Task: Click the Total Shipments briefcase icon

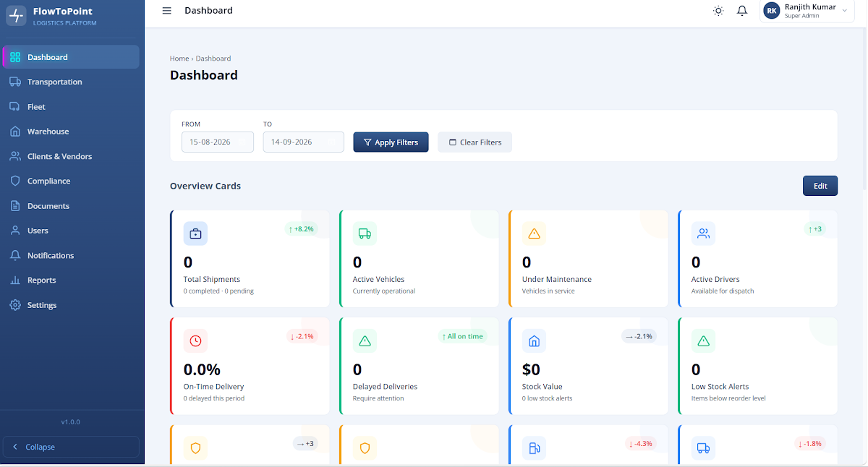Action: (x=195, y=233)
